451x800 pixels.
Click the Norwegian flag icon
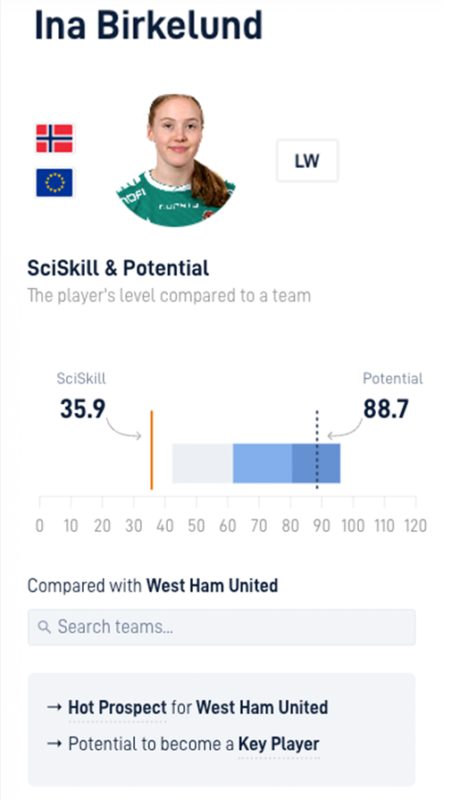pyautogui.click(x=54, y=138)
